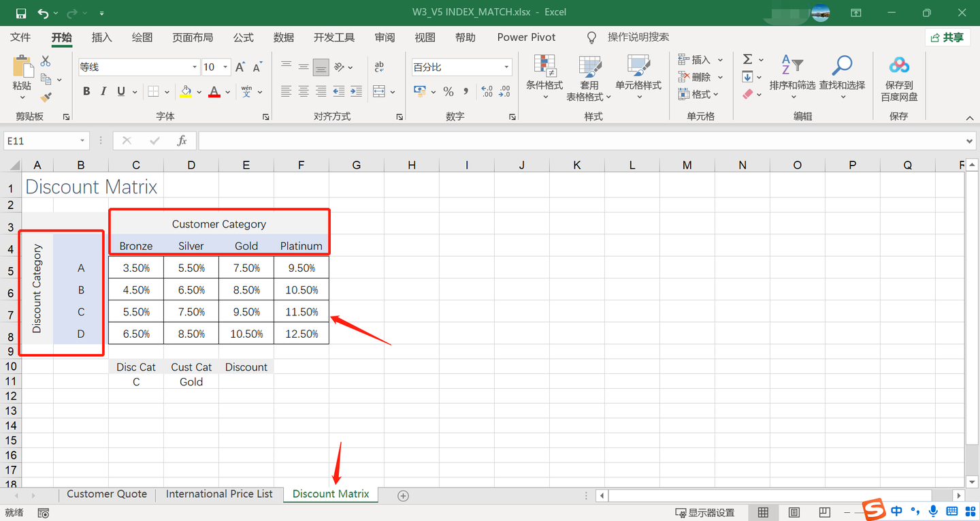Open 条件格式 conditional formatting
The height and width of the screenshot is (521, 980).
click(544, 77)
